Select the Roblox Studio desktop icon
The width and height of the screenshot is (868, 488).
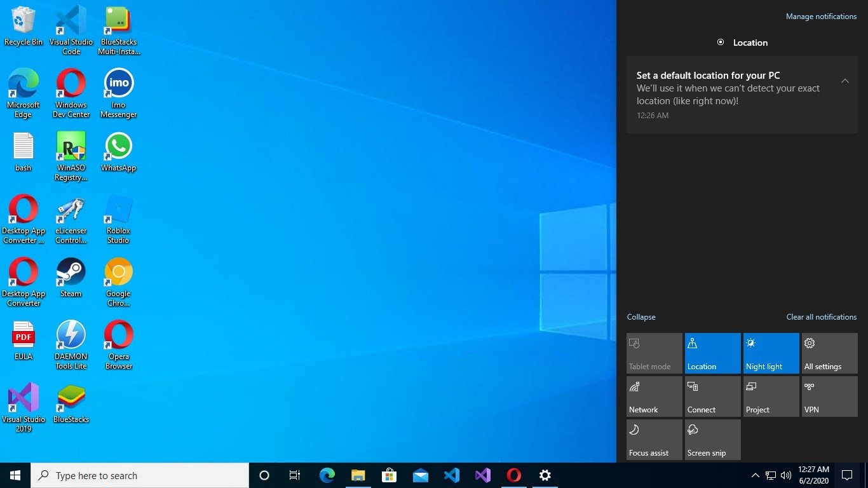[119, 219]
